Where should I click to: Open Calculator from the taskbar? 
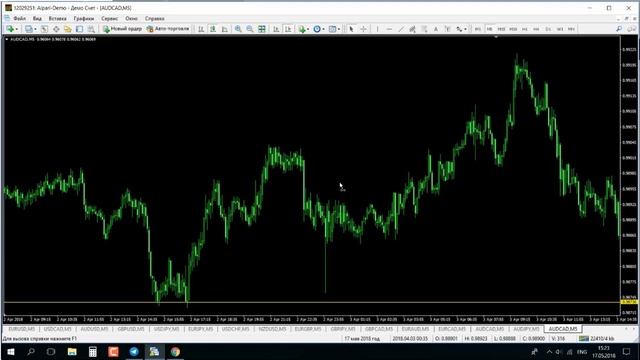93,351
